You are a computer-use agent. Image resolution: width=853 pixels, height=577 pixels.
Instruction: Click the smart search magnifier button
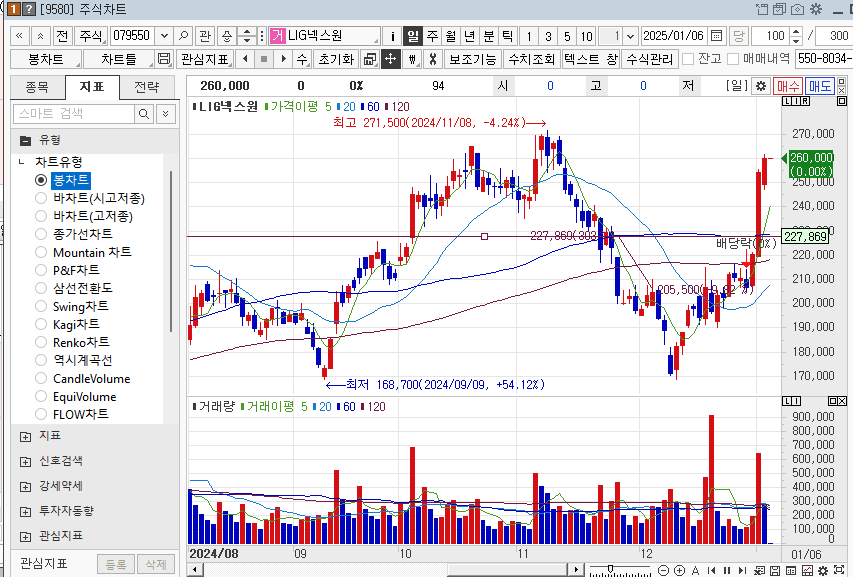click(x=144, y=114)
